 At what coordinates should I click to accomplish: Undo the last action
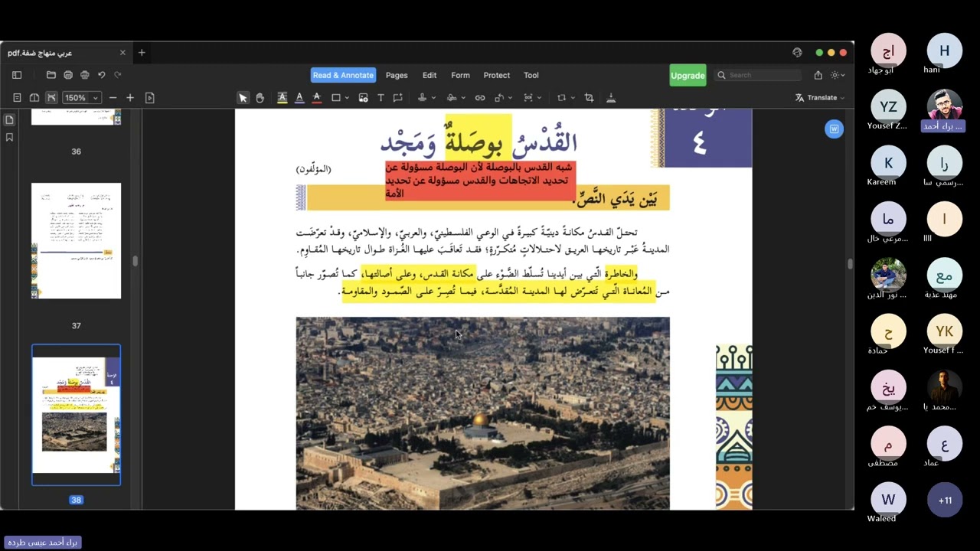pyautogui.click(x=101, y=75)
